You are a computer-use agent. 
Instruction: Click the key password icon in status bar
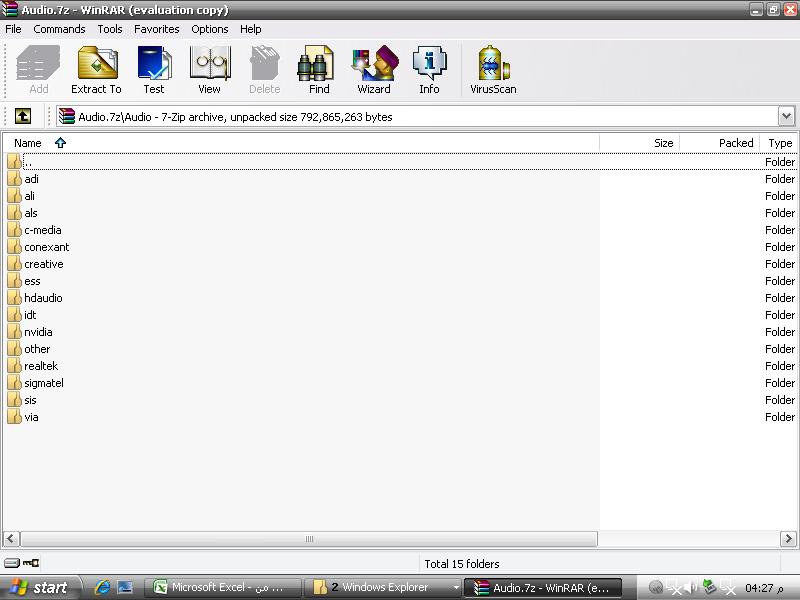click(31, 563)
